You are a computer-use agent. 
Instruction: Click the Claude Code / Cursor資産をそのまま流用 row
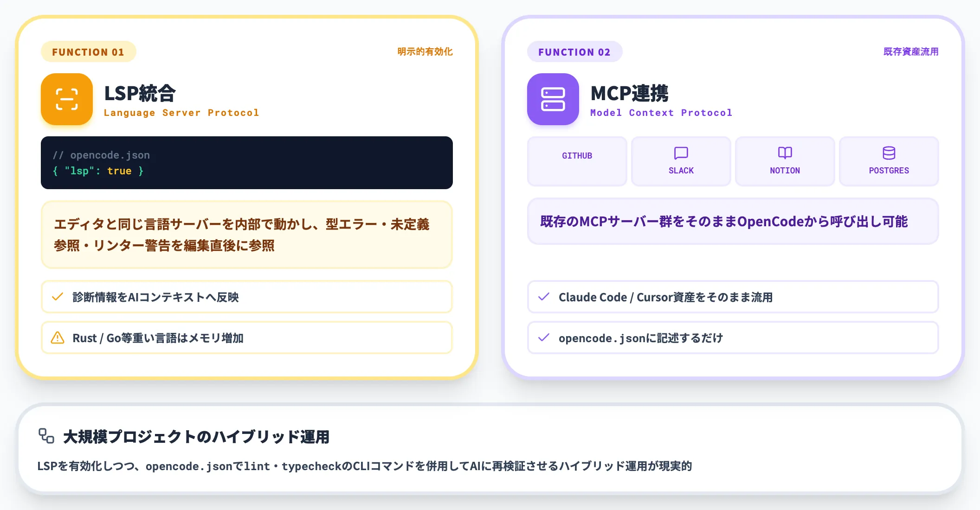(733, 297)
